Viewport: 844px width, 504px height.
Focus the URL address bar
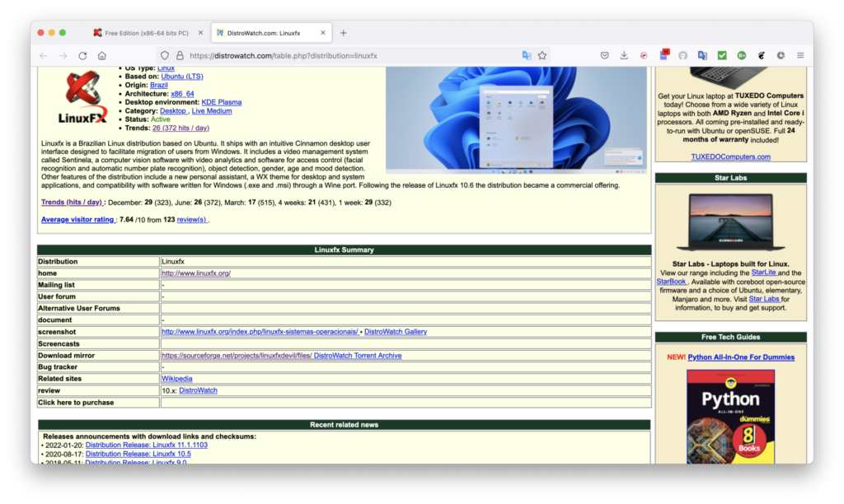(x=346, y=56)
